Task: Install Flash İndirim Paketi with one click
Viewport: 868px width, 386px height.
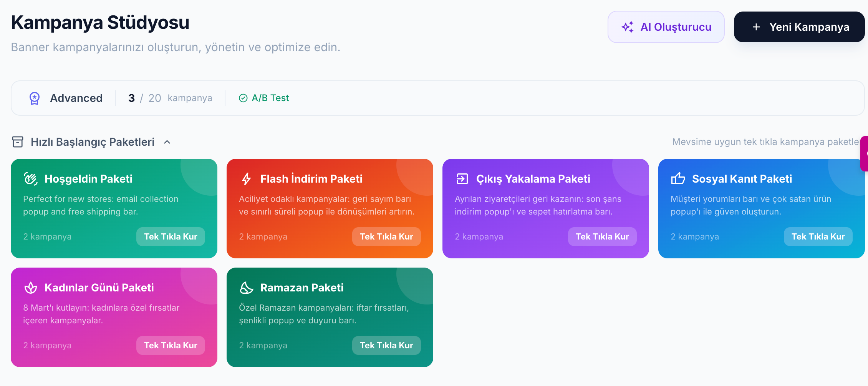Action: [386, 236]
